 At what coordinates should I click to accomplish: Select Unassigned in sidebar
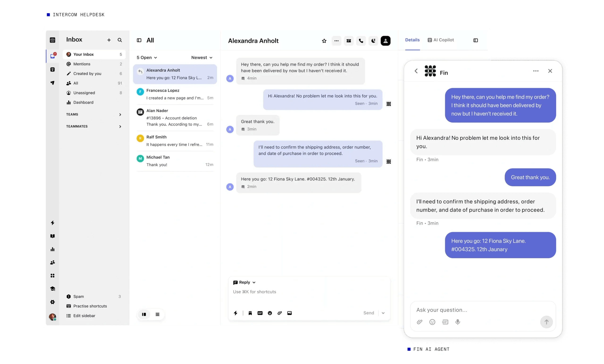pos(94,93)
